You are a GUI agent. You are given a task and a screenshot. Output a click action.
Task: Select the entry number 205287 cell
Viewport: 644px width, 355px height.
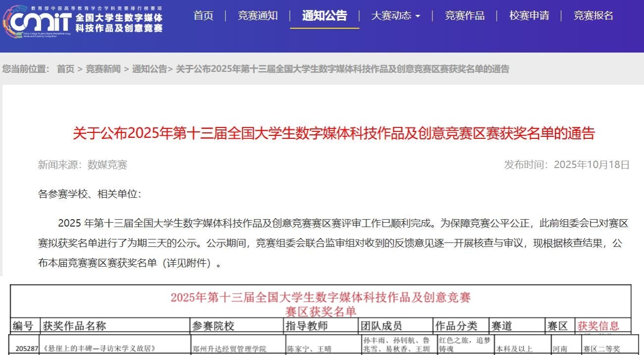(x=27, y=349)
